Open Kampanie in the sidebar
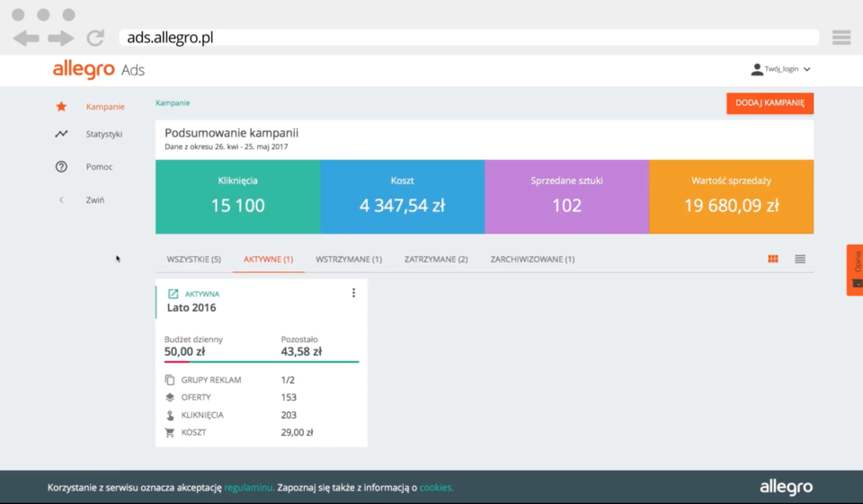Viewport: 863px width, 504px height. coord(105,107)
